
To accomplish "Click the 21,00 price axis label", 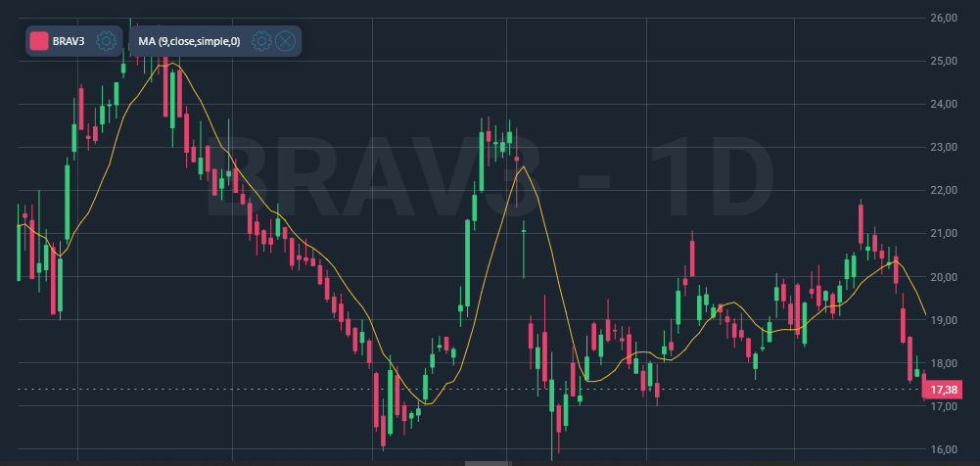I will [x=945, y=234].
